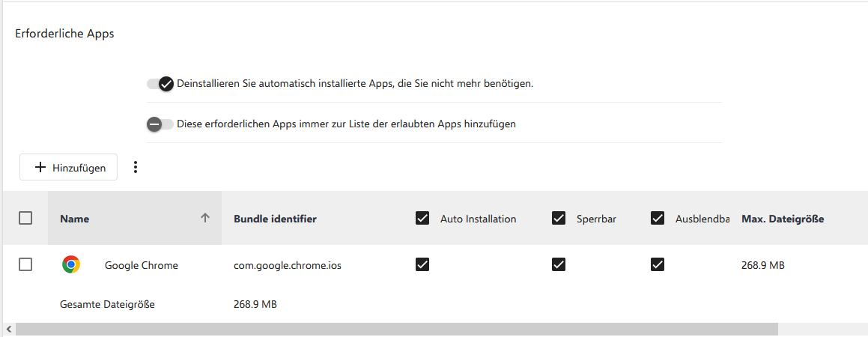Click the Google Chrome app icon
Viewport: 868px width, 337px height.
(71, 264)
